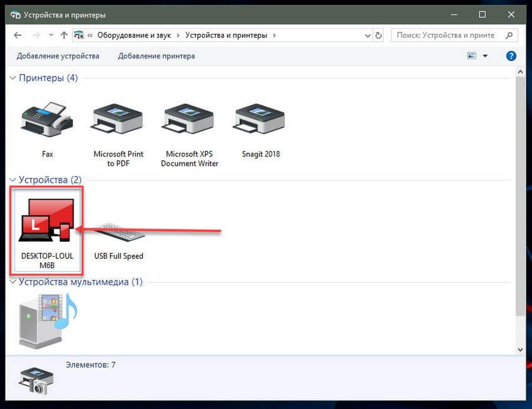Viewport: 532px width, 409px height.
Task: Close the Устройства и принтеры window
Action: click(511, 15)
